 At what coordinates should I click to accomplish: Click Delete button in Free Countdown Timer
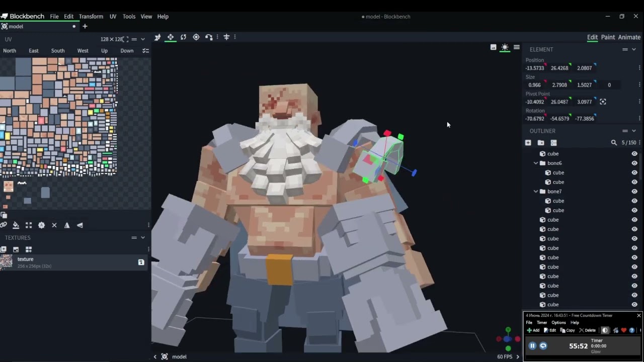pos(587,330)
